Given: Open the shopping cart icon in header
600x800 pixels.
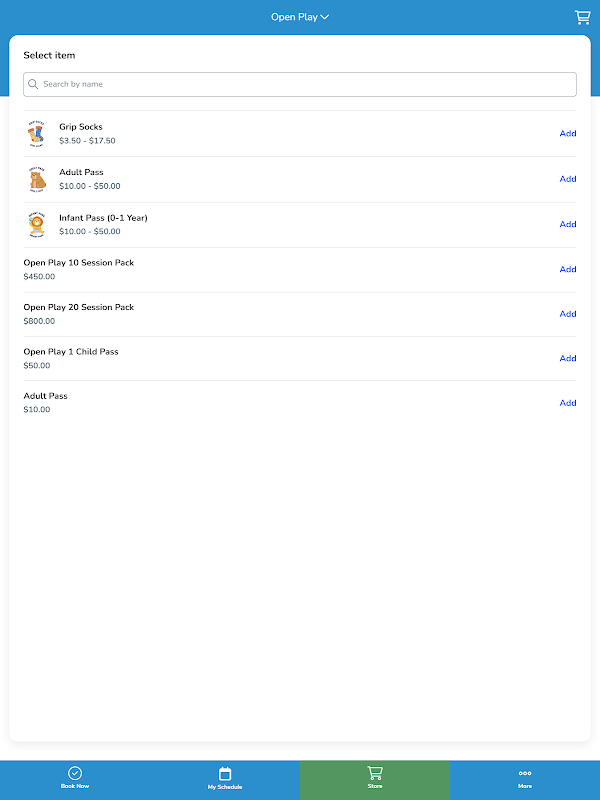Looking at the screenshot, I should click(582, 17).
